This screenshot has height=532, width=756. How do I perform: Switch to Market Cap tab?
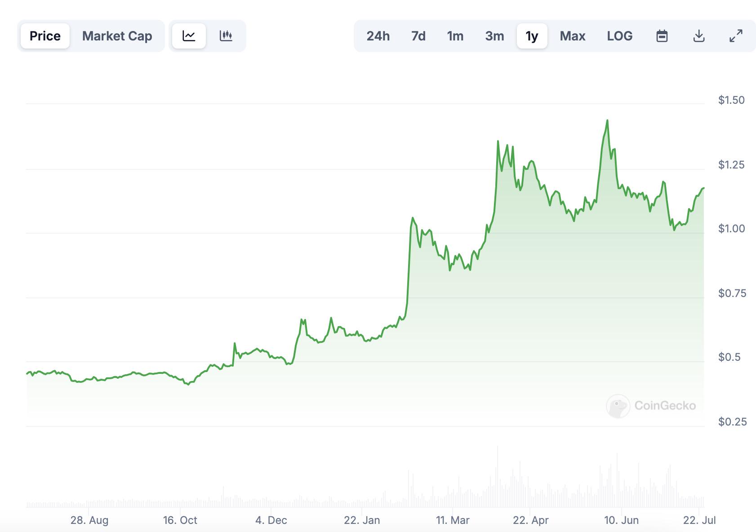point(117,36)
